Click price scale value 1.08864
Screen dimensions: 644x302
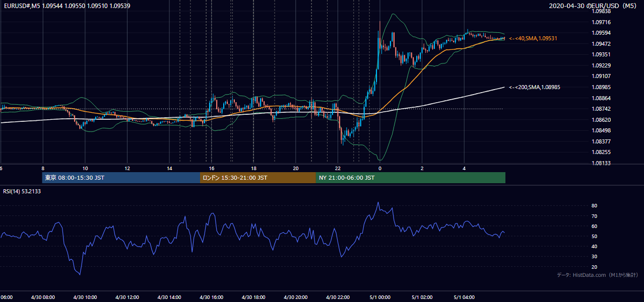point(601,98)
